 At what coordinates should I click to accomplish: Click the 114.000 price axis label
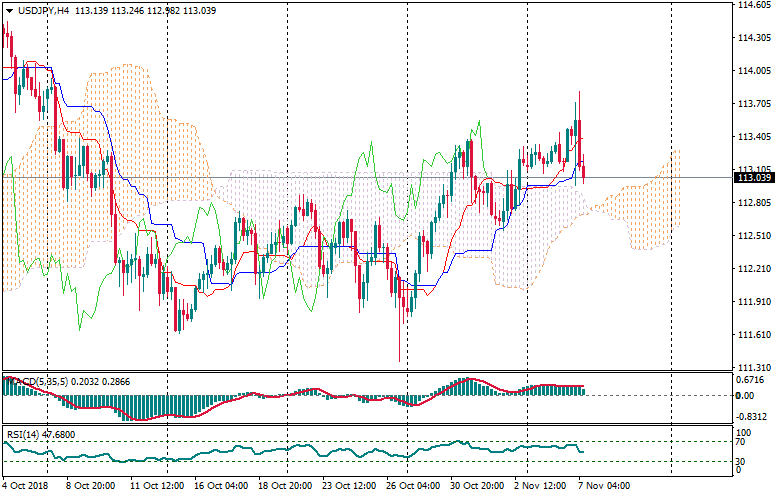coord(752,71)
